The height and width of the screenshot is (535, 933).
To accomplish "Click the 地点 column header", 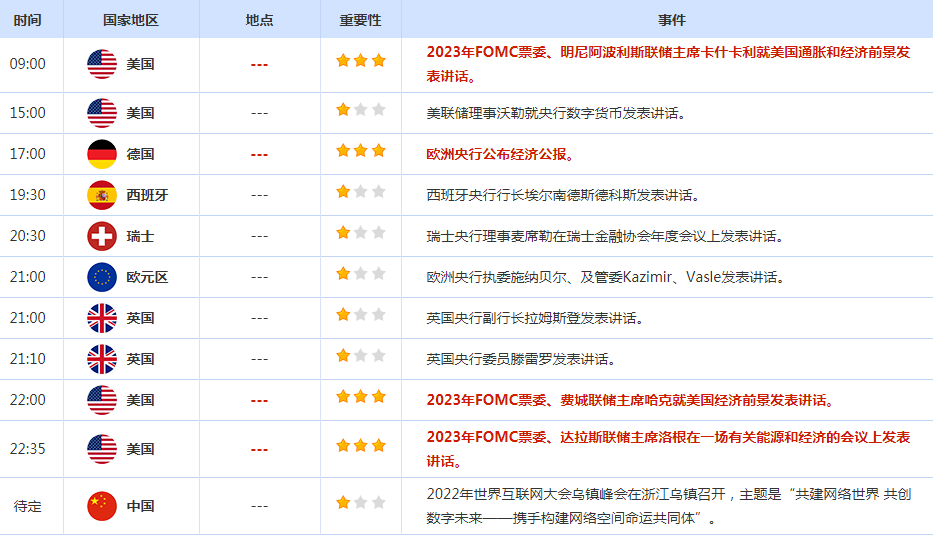I will tap(259, 20).
